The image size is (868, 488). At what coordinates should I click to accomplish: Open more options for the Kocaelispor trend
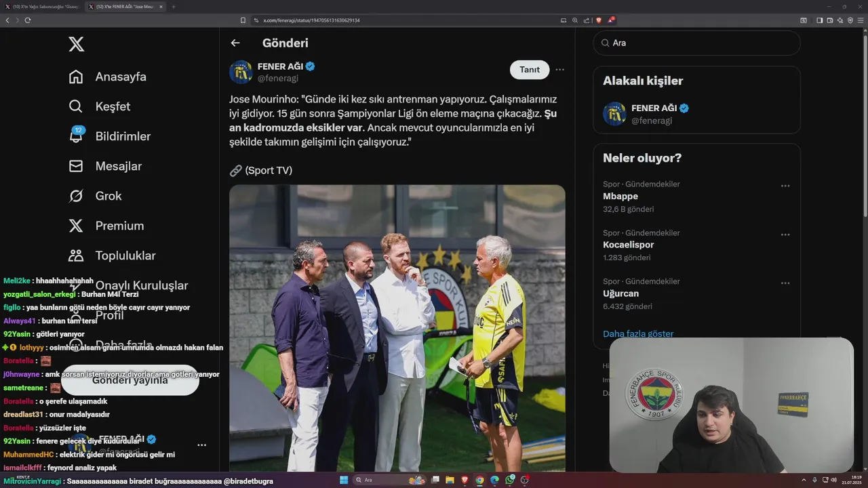[785, 235]
